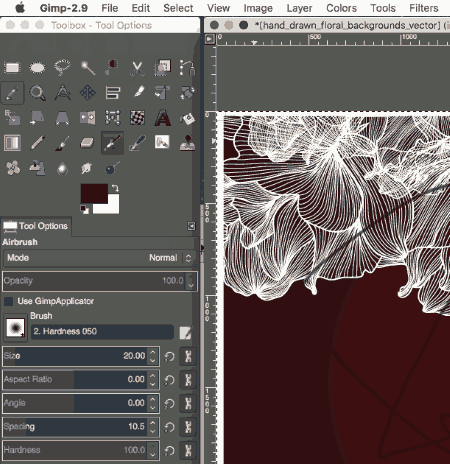Activate the Move tool
The image size is (450, 464).
pyautogui.click(x=87, y=93)
